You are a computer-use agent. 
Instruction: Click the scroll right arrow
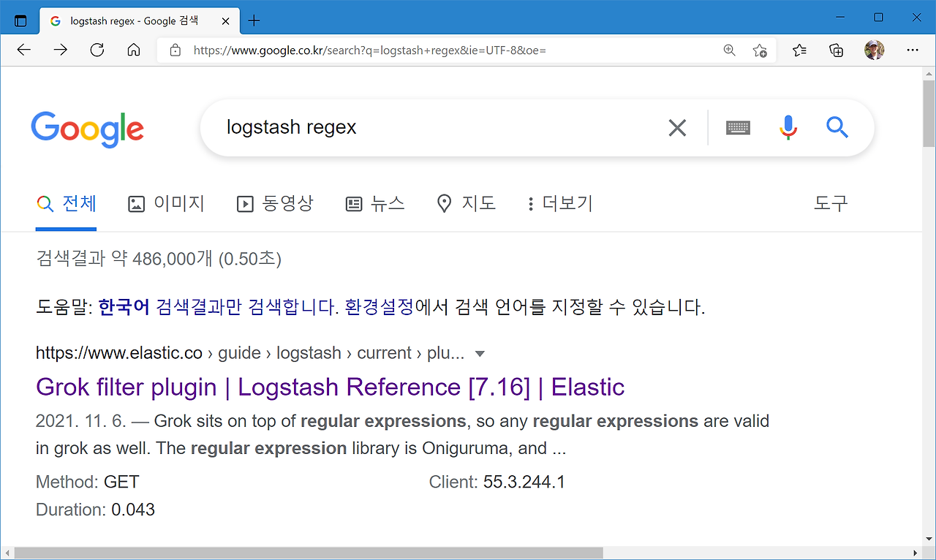click(x=915, y=553)
